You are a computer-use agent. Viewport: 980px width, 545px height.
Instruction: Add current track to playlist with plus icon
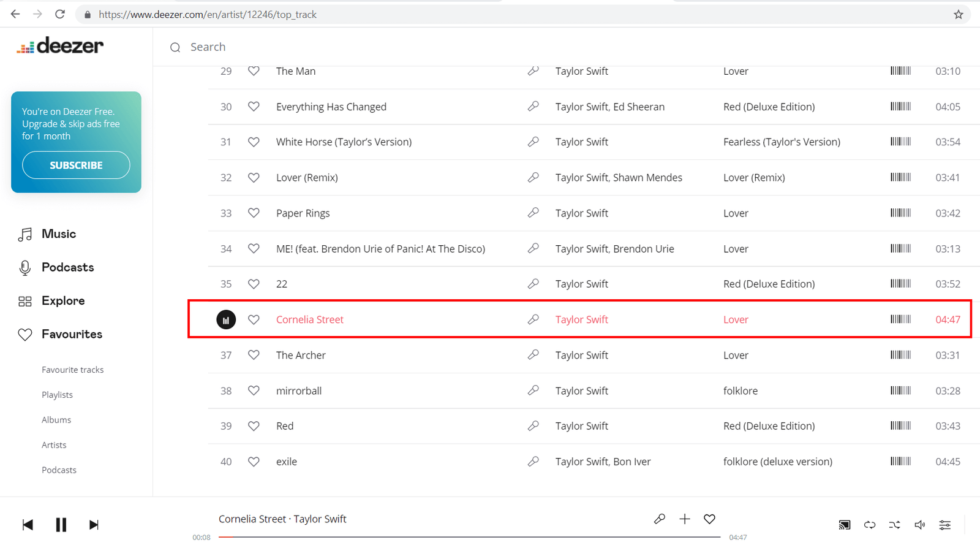(685, 519)
